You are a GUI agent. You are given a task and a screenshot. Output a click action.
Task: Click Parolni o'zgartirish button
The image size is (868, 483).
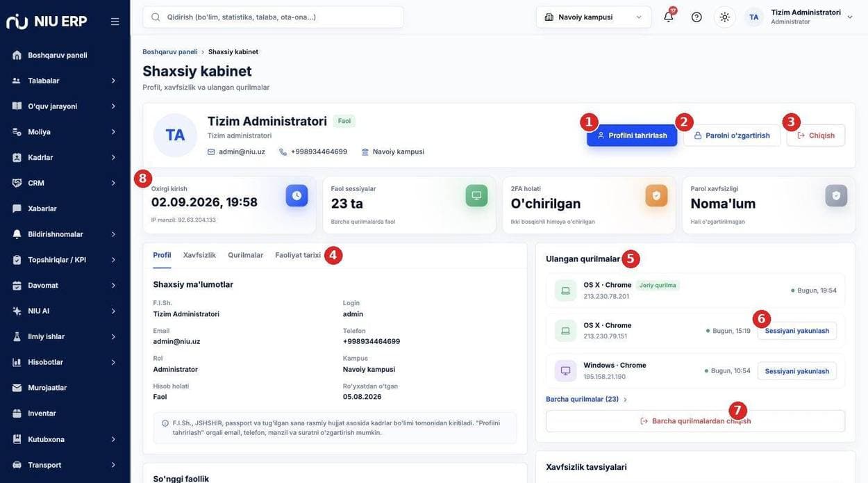732,136
